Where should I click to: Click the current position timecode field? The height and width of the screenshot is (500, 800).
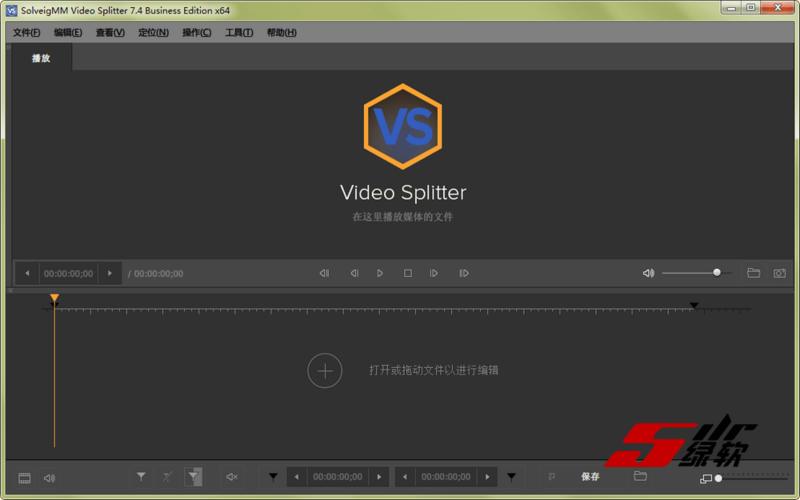point(68,274)
